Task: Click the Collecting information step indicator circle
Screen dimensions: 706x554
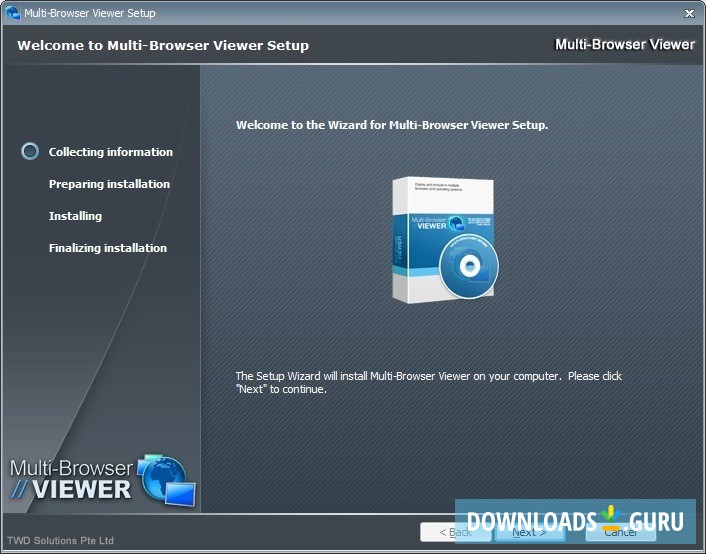Action: [x=30, y=151]
